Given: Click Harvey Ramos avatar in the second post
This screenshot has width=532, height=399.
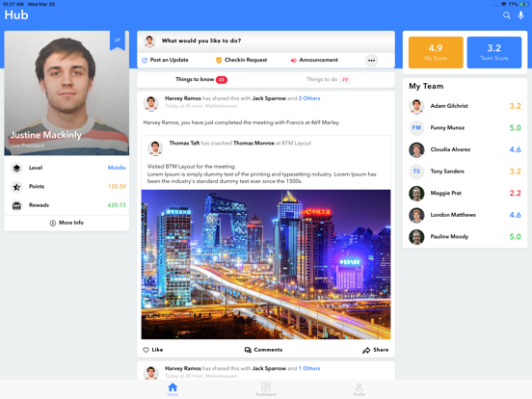Looking at the screenshot, I should coord(151,373).
